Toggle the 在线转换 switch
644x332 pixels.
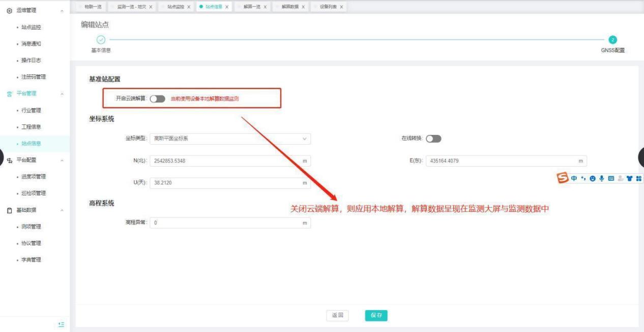(433, 139)
